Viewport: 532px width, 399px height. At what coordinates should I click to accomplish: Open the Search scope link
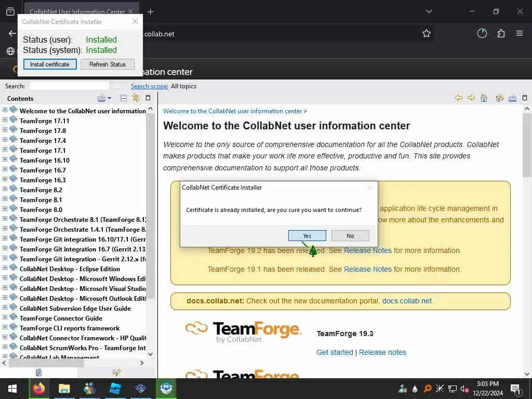(150, 86)
